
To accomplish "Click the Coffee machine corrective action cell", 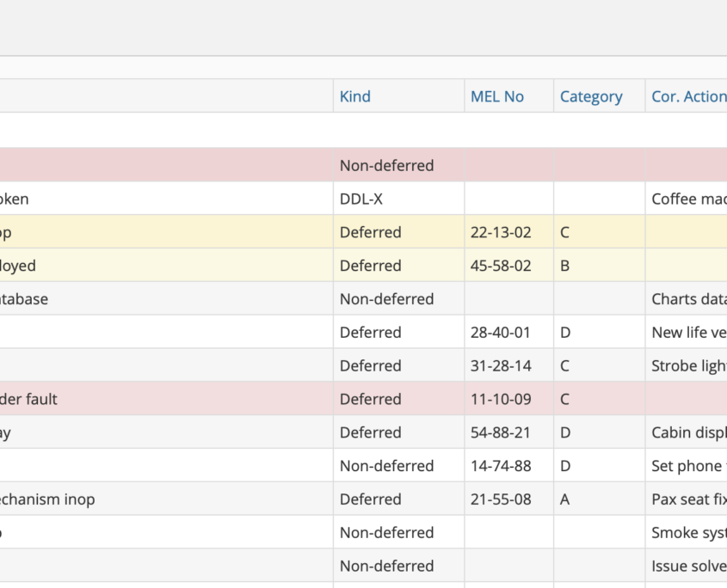I will tap(687, 199).
